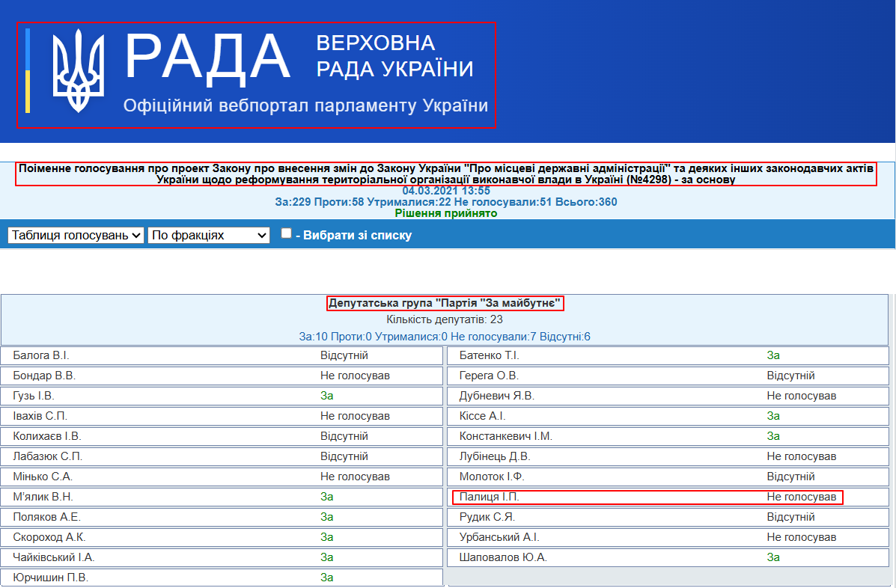
Task: Select deputy Кіссе А.І.
Action: pos(482,416)
